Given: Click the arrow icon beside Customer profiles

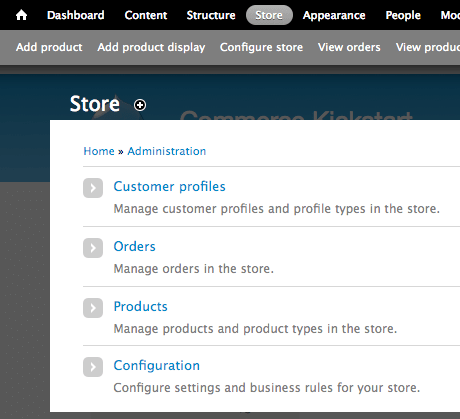Looking at the screenshot, I should tap(93, 188).
